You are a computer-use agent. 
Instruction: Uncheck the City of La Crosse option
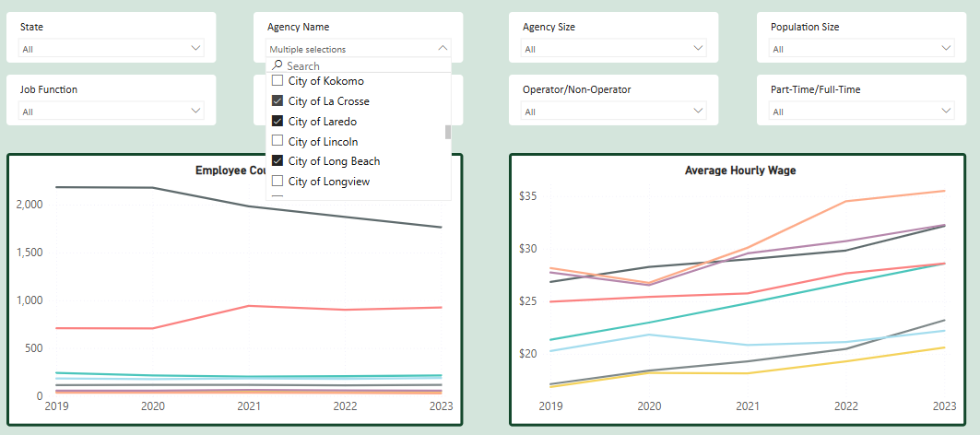277,101
